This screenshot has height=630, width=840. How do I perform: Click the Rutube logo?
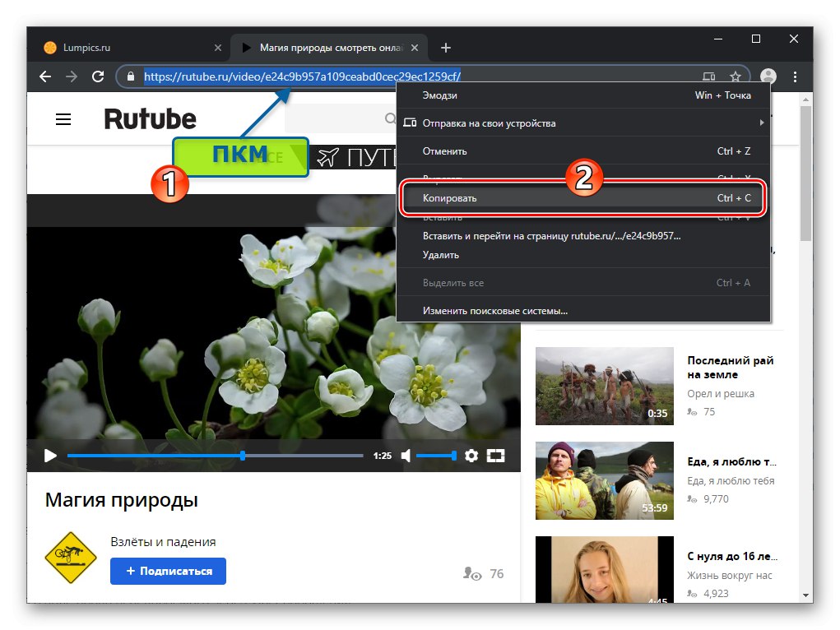pos(150,119)
